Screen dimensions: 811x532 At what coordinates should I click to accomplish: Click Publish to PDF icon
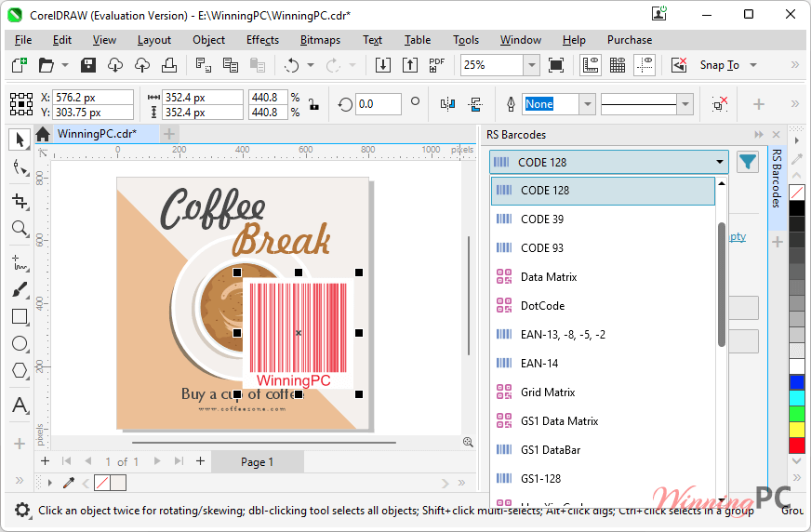coord(436,65)
